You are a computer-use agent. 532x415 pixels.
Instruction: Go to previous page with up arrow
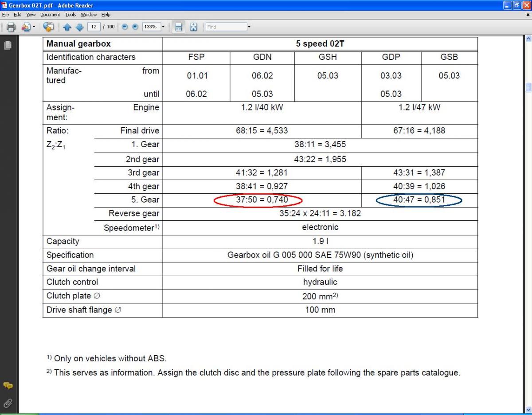(67, 27)
